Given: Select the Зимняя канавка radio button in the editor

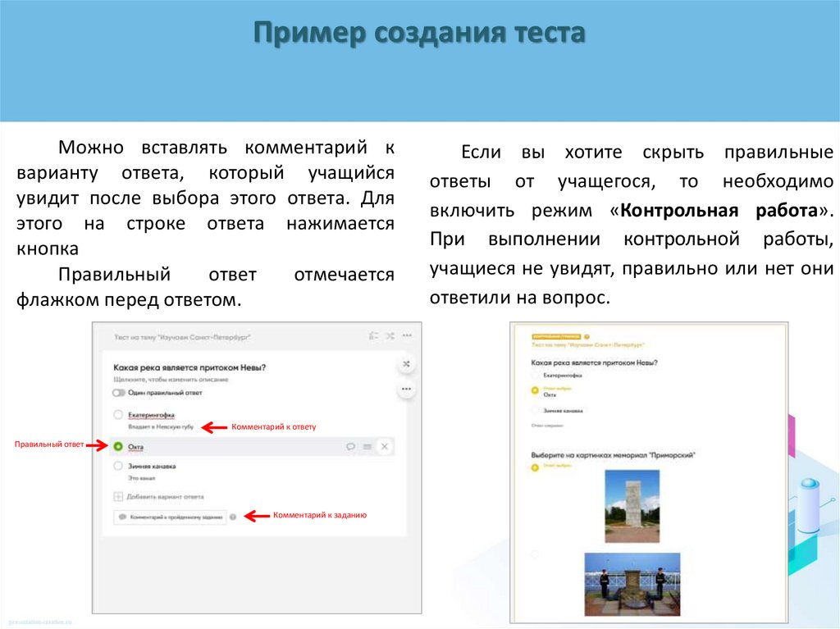Looking at the screenshot, I should [x=118, y=466].
